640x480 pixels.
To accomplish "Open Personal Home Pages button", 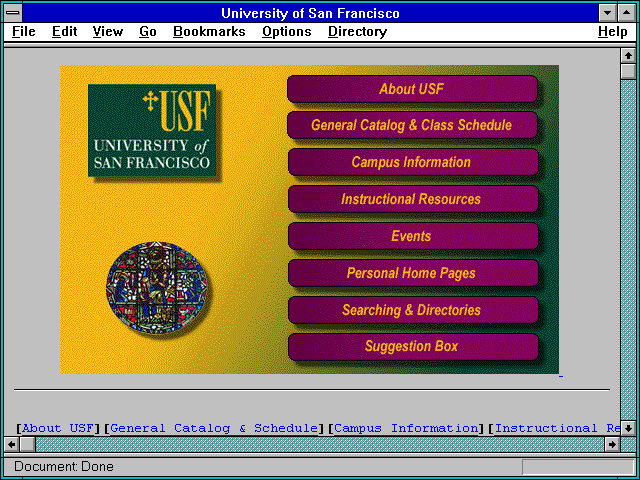I will (x=413, y=273).
